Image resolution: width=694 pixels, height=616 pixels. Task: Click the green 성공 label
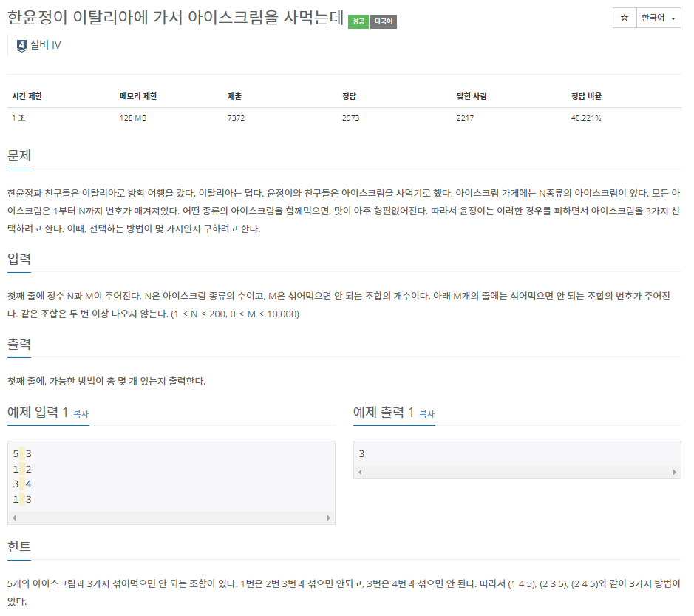pyautogui.click(x=358, y=21)
